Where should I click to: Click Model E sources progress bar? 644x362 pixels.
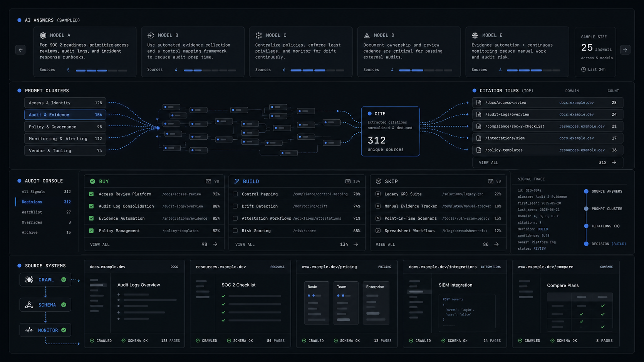click(x=533, y=70)
